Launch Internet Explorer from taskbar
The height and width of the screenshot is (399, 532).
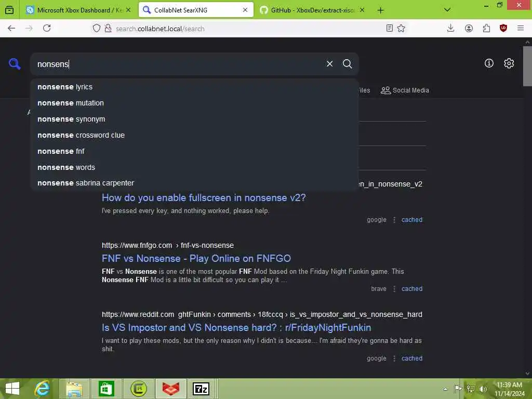click(43, 389)
